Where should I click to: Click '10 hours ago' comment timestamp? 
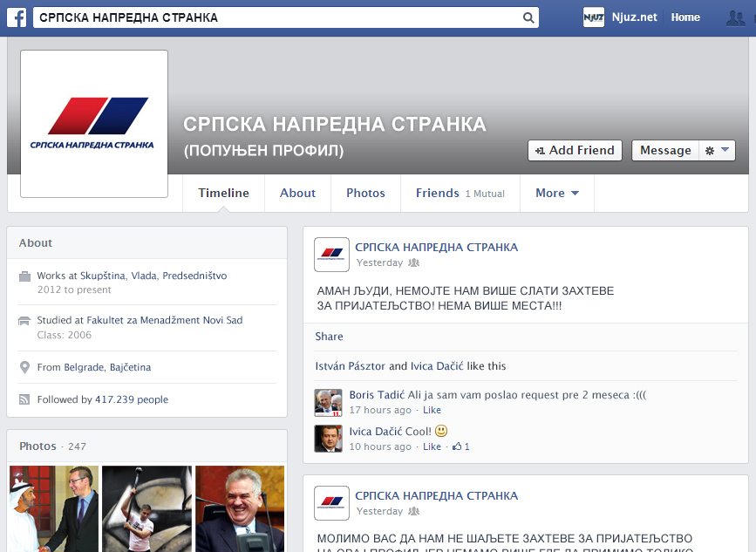click(380, 446)
